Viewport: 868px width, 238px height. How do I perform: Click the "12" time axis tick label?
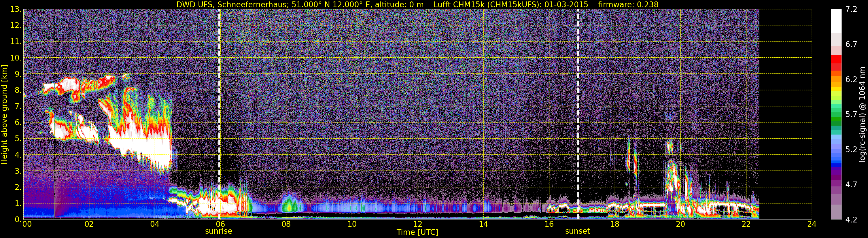pos(417,224)
